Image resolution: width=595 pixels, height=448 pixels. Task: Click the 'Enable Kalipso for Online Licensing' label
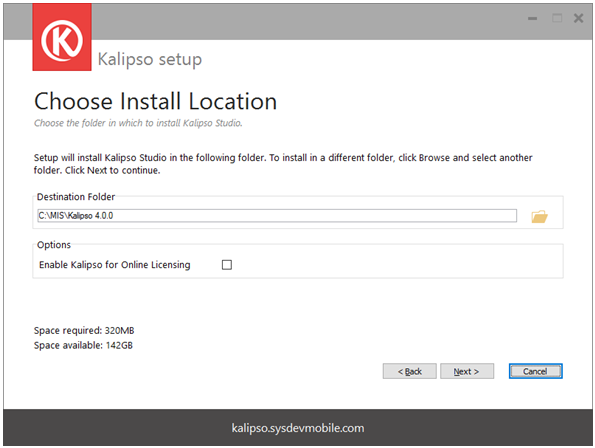click(x=115, y=265)
